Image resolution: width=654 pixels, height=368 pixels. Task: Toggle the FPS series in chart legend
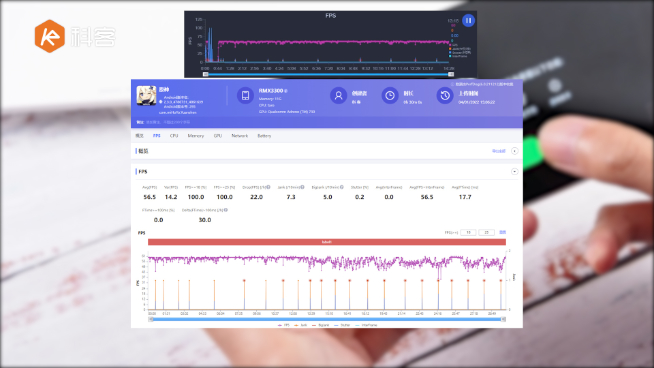click(284, 325)
